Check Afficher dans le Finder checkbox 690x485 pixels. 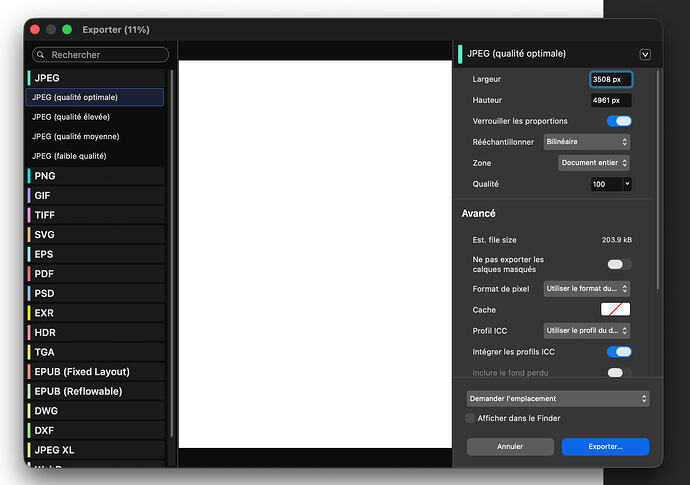coord(470,418)
